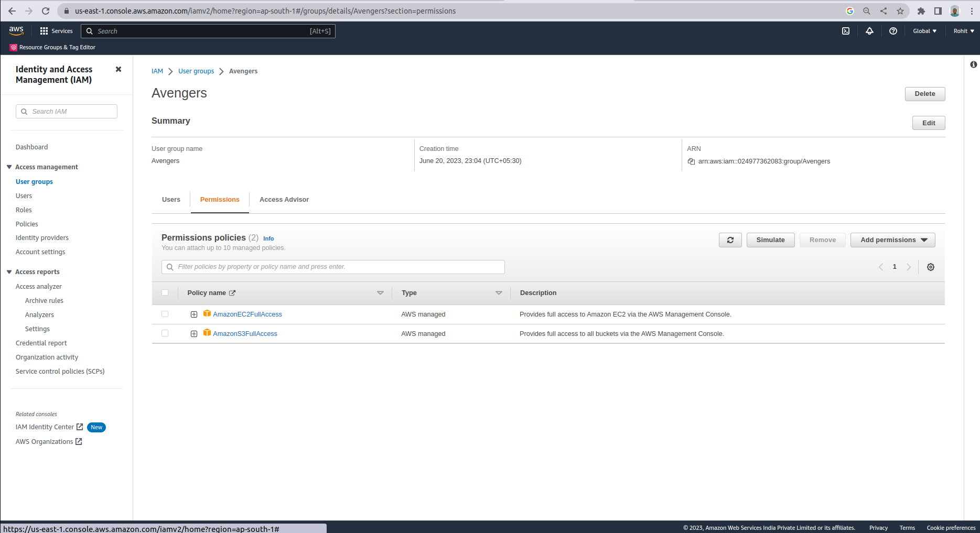This screenshot has height=533, width=980.
Task: Select the Permissions tab
Action: click(x=220, y=200)
